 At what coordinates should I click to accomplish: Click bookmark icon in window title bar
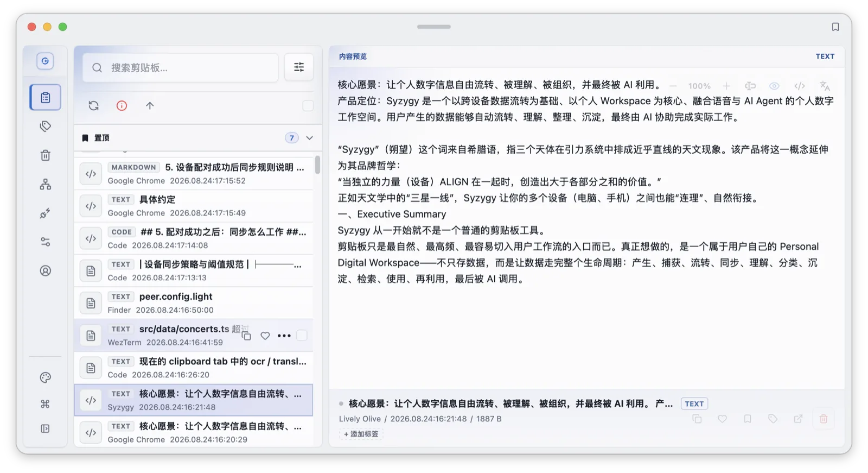835,27
